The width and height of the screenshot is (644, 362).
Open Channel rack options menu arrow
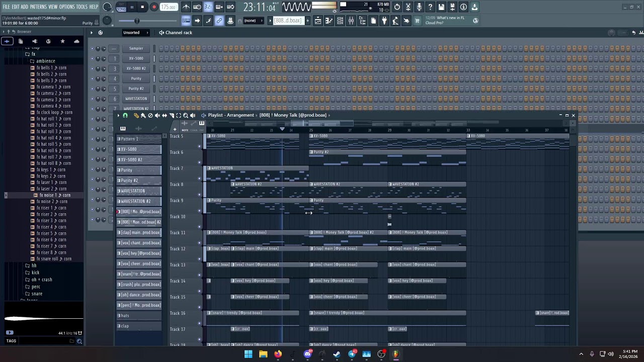[91, 33]
